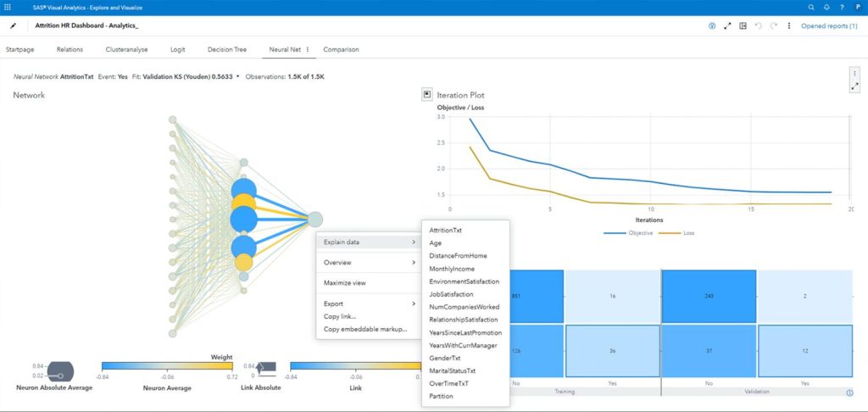Image resolution: width=868 pixels, height=412 pixels.
Task: Toggle the Iteration Plot maximize box
Action: click(427, 95)
